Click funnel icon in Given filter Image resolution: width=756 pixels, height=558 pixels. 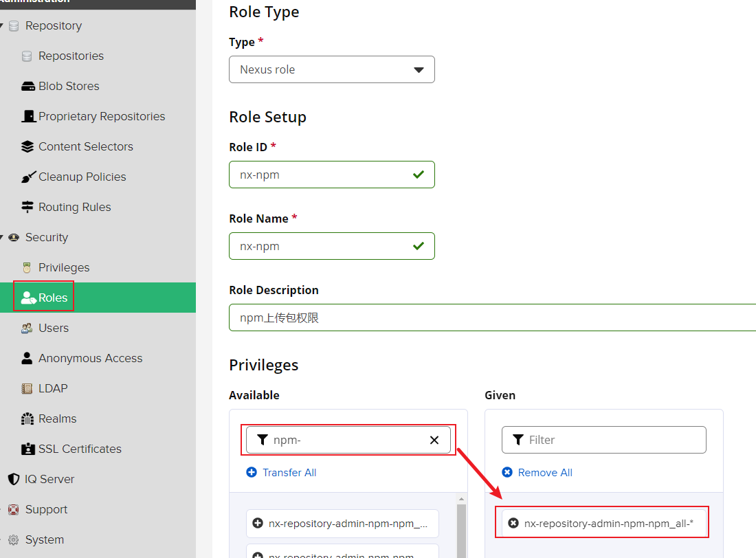pos(518,439)
